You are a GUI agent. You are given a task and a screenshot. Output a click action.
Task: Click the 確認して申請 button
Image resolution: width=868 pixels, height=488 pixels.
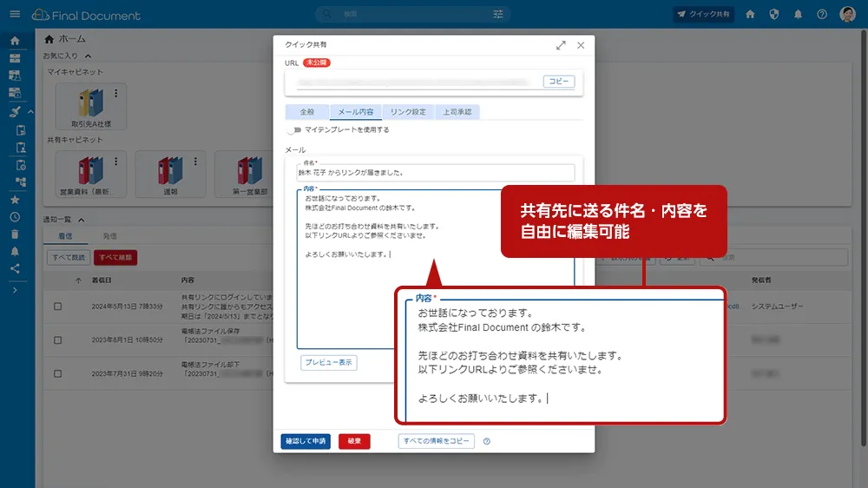[x=306, y=441]
